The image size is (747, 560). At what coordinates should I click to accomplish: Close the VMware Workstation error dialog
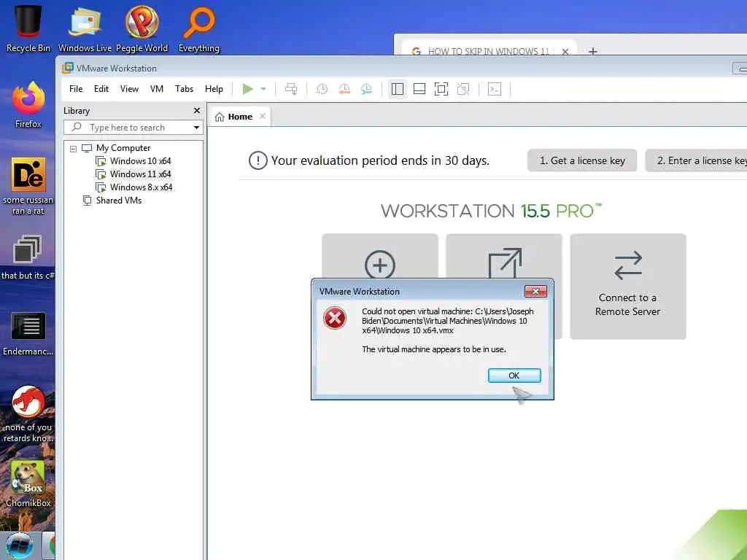tap(535, 291)
